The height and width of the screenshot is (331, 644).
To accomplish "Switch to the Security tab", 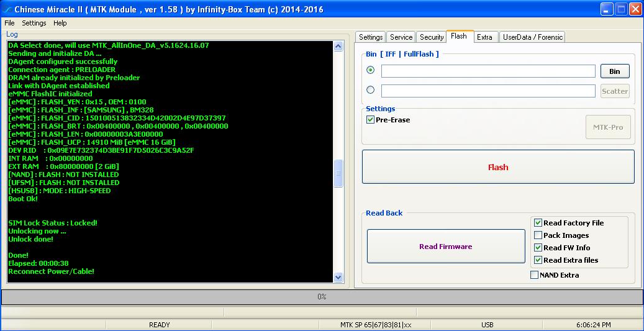I will point(432,37).
